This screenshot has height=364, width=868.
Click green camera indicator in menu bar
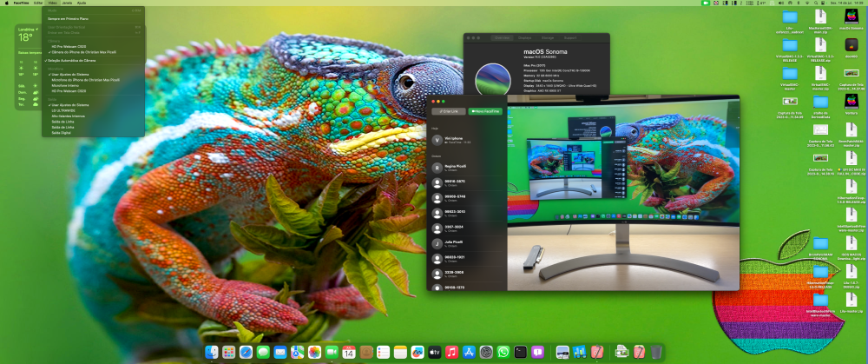(705, 3)
